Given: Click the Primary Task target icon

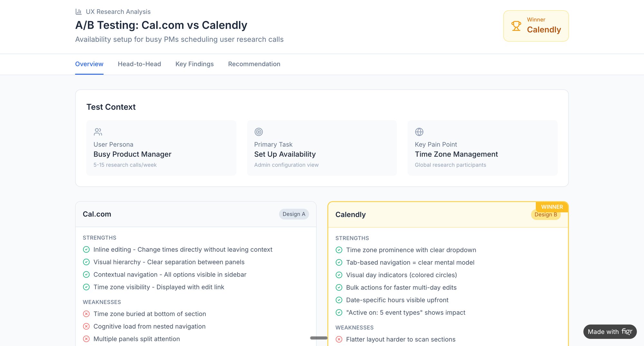Looking at the screenshot, I should tap(259, 132).
